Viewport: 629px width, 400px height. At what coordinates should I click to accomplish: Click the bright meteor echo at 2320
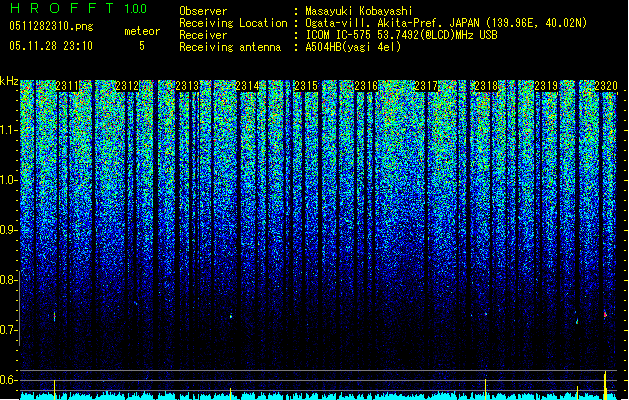[605, 315]
